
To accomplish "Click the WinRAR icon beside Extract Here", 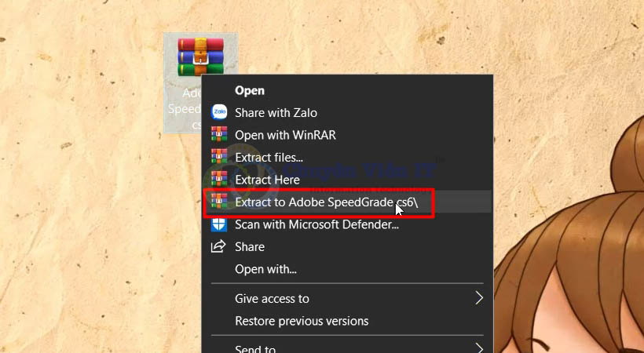I will [219, 180].
